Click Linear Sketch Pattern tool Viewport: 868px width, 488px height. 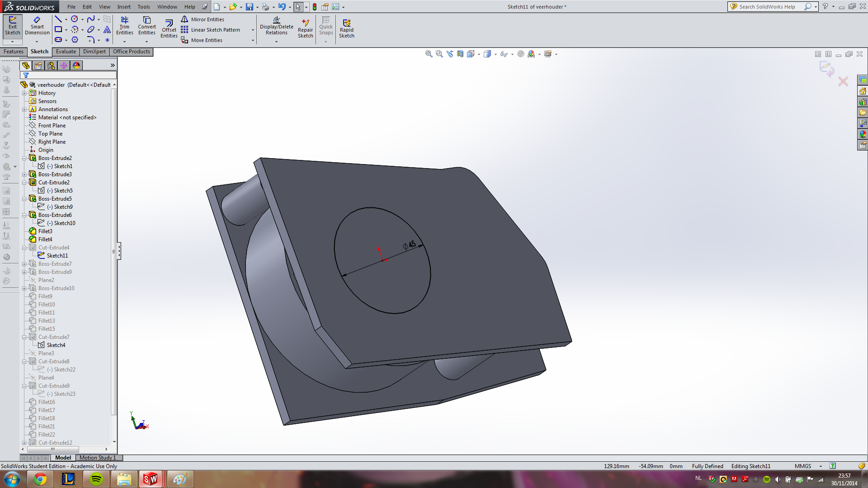[211, 30]
